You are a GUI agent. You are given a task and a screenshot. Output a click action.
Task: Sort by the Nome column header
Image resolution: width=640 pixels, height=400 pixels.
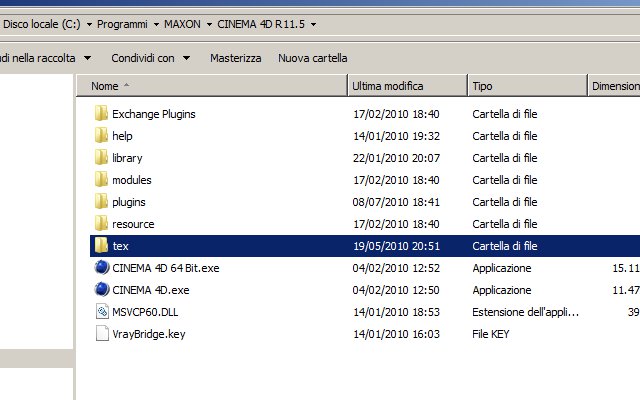tap(212, 86)
